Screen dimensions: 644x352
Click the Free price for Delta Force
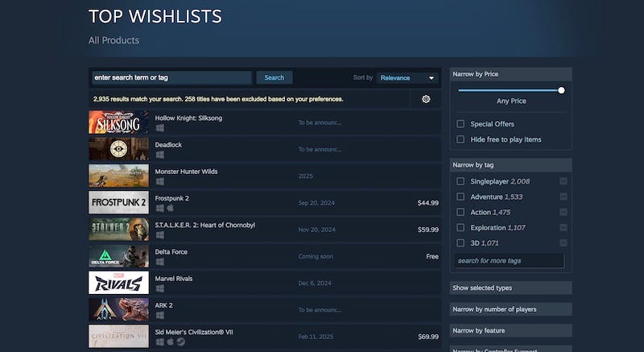pos(432,256)
